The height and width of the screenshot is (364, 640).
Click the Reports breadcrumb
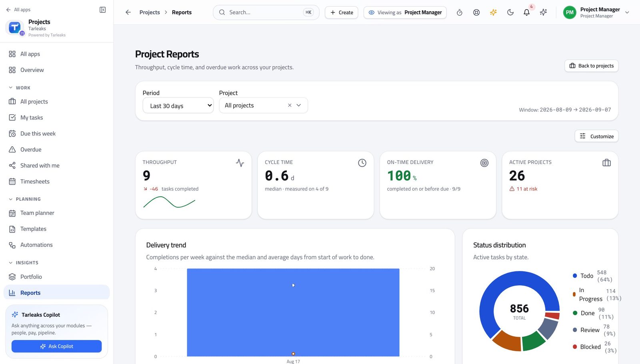182,12
